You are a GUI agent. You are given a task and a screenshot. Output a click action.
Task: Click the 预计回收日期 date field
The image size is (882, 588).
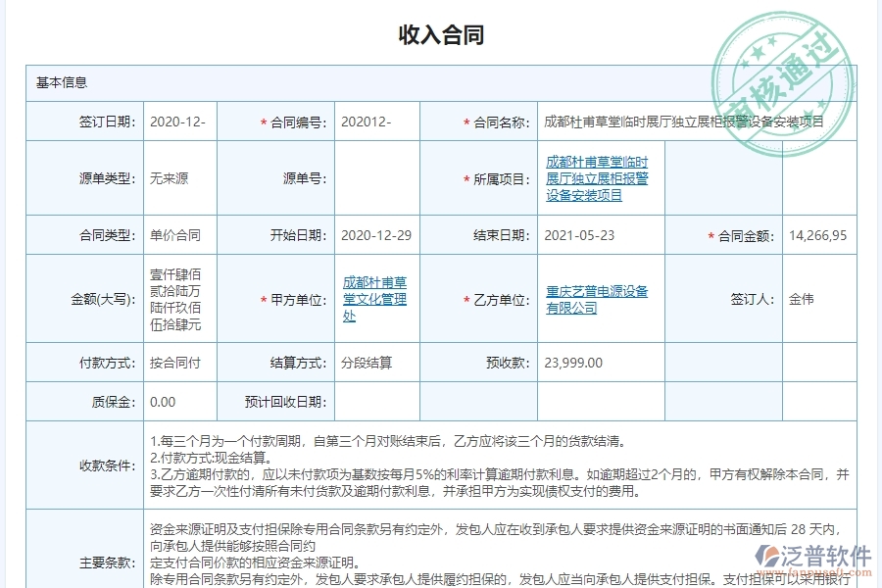376,401
